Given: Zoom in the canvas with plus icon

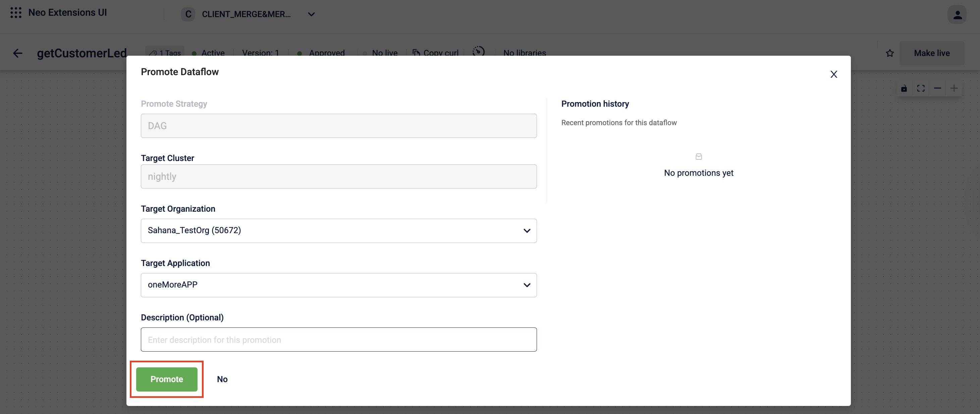Looking at the screenshot, I should [x=954, y=88].
